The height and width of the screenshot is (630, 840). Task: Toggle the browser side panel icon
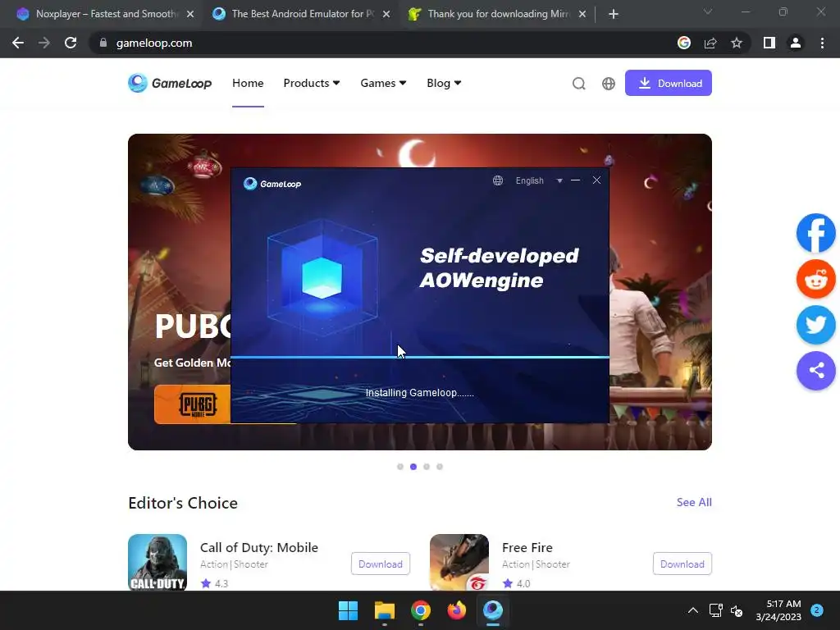(769, 43)
